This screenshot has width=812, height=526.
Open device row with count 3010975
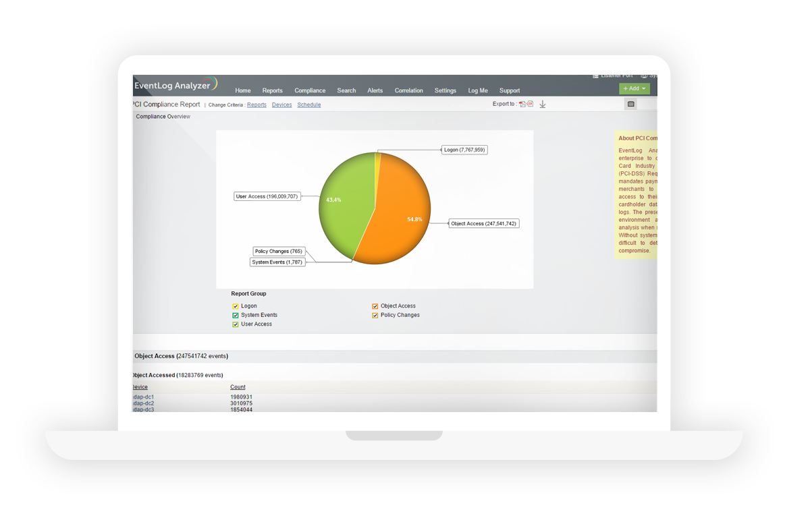click(x=144, y=403)
